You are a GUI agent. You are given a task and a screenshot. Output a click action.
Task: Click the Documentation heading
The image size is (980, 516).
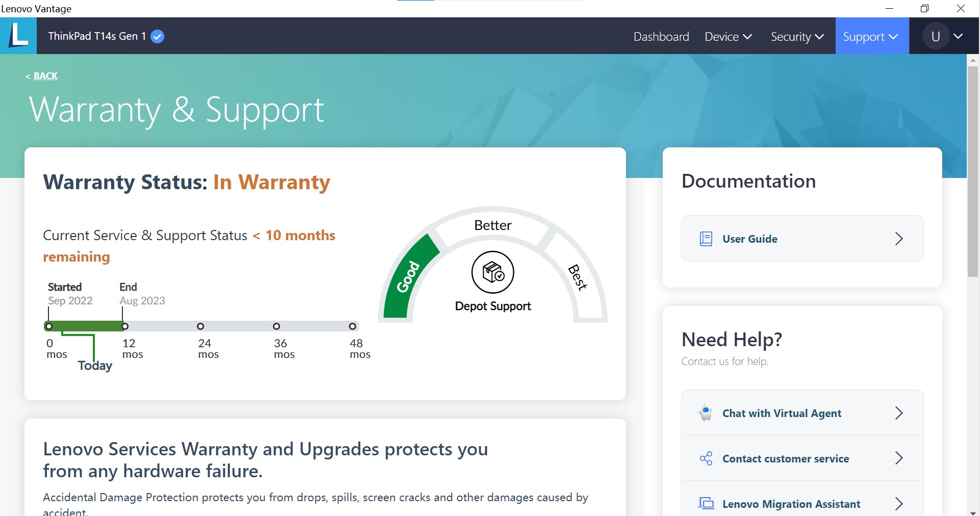pyautogui.click(x=749, y=182)
